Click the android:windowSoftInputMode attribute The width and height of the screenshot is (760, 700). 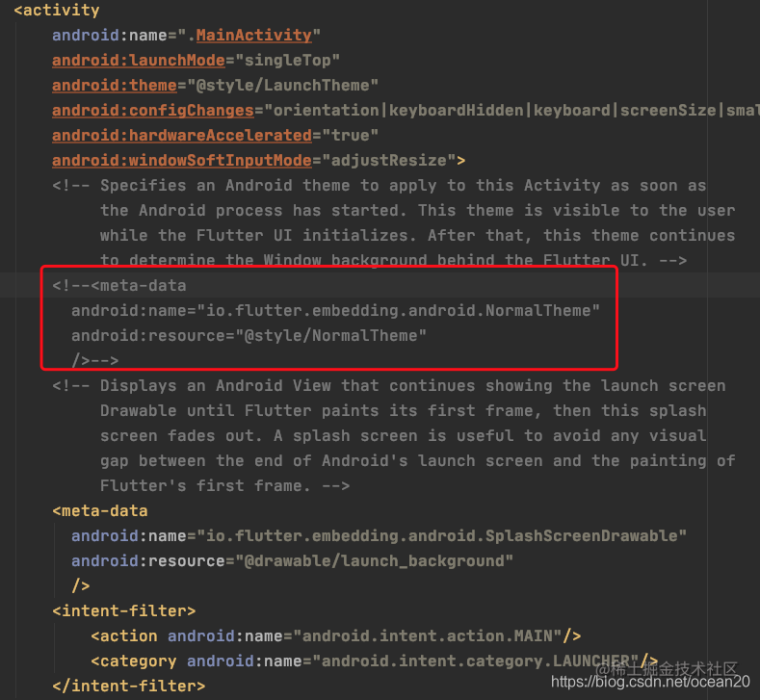click(182, 161)
